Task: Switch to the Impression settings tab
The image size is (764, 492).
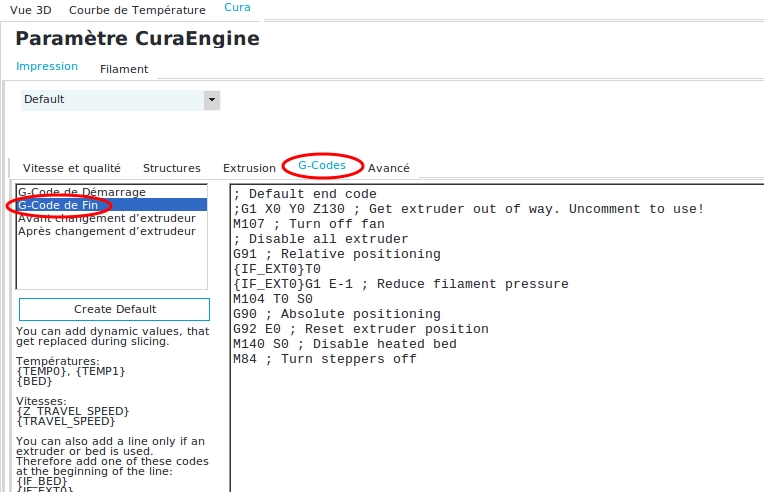Action: 47,66
